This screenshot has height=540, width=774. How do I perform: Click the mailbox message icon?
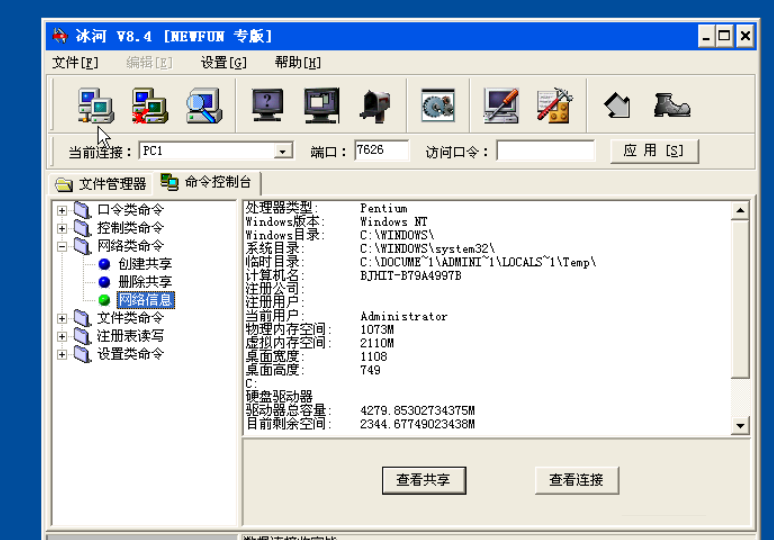click(375, 106)
